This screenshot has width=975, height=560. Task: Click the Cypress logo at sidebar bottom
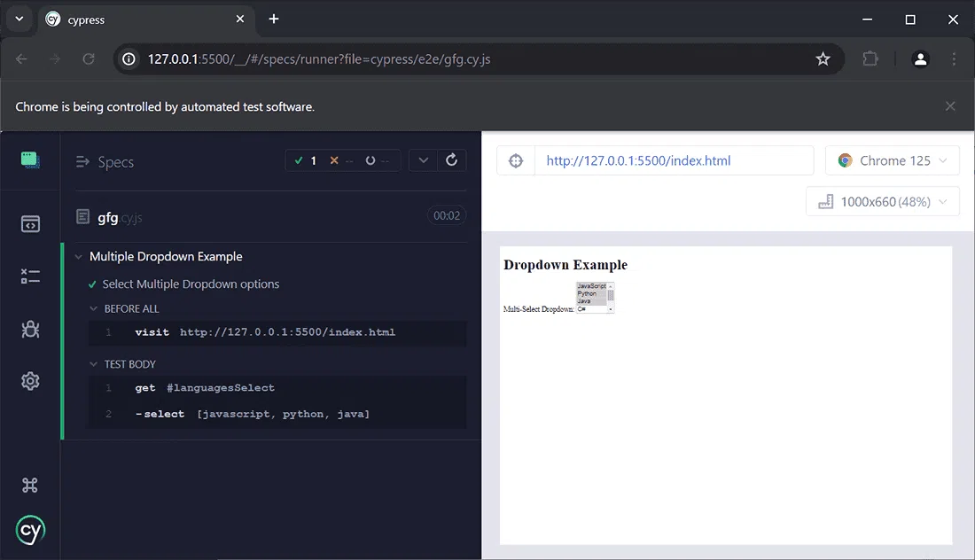(30, 530)
